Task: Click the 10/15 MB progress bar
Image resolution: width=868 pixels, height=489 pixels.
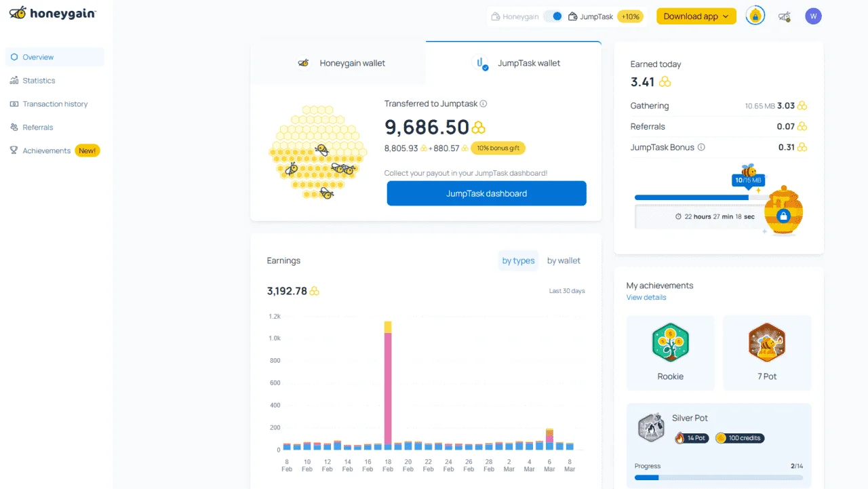Action: (701, 197)
